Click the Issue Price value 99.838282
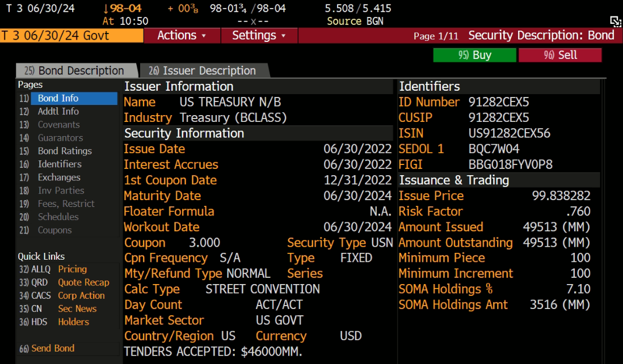Screen dimensions: 623x364 pyautogui.click(x=561, y=196)
